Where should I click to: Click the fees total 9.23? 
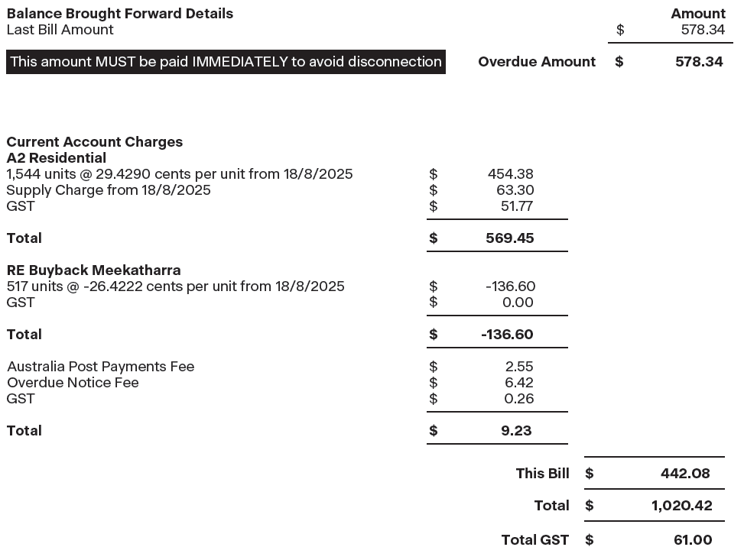pyautogui.click(x=517, y=431)
